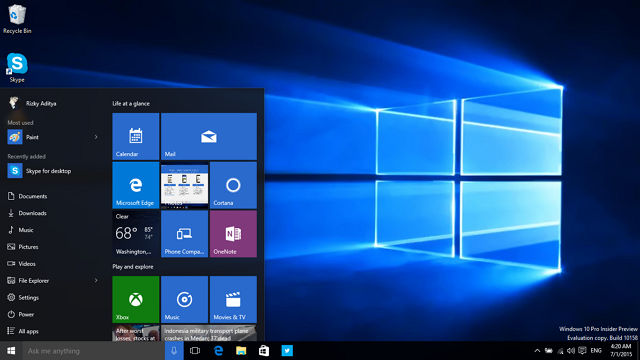Open the Mail tile
640x360 pixels.
coord(209,136)
